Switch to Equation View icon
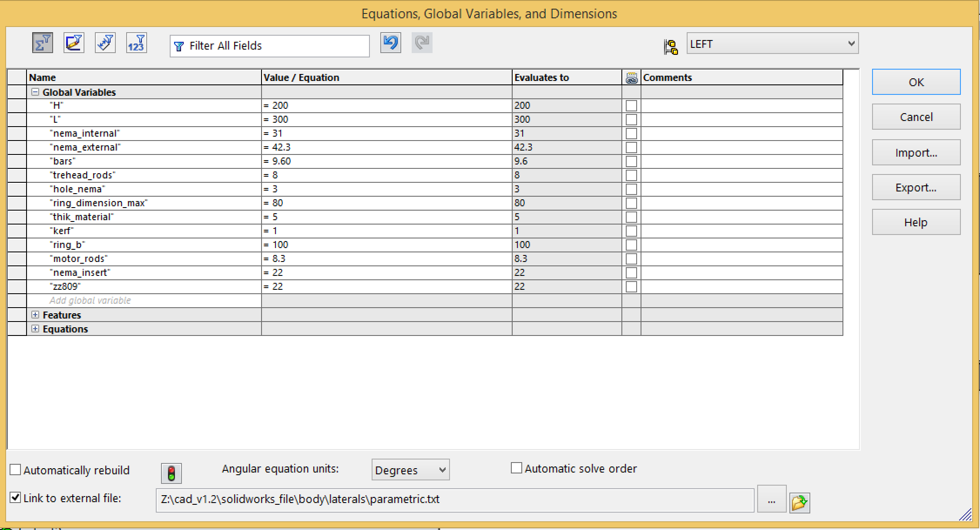 (x=43, y=43)
